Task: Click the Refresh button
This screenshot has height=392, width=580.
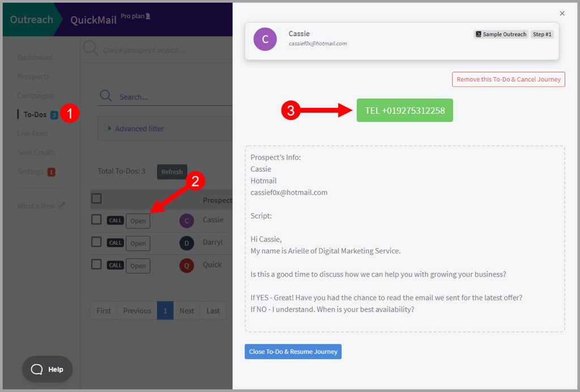Action: click(172, 172)
